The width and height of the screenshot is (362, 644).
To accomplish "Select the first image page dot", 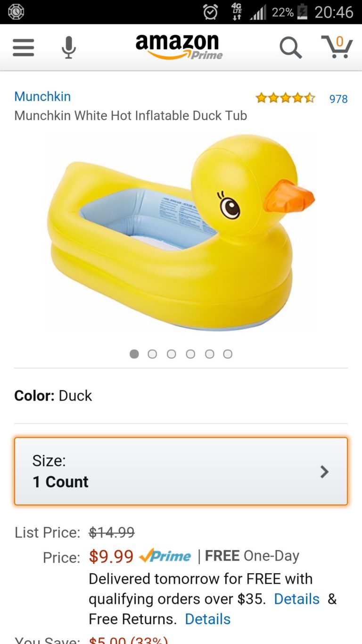I will click(x=134, y=354).
